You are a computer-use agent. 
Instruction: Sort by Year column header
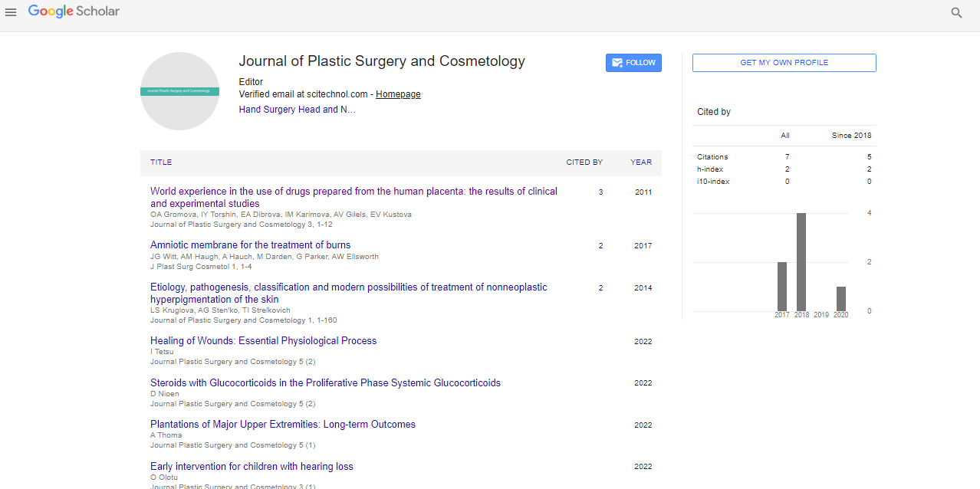point(641,162)
